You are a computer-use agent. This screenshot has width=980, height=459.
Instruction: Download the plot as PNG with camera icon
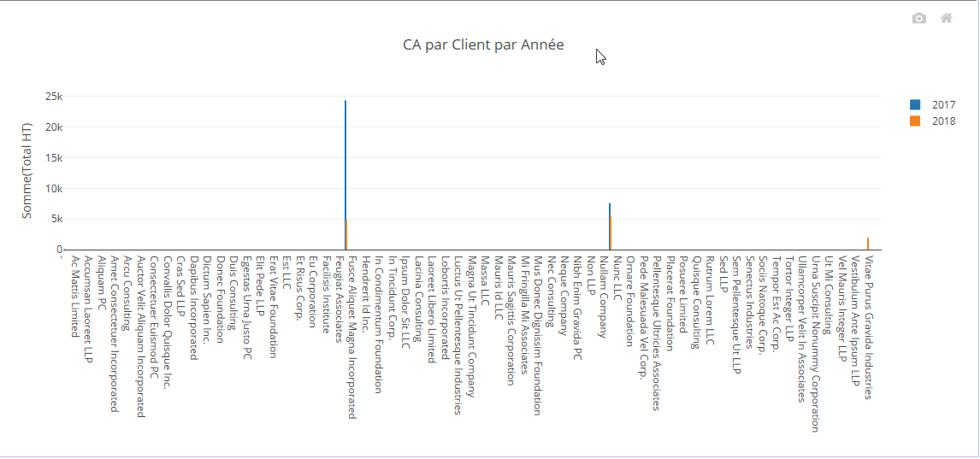click(919, 18)
